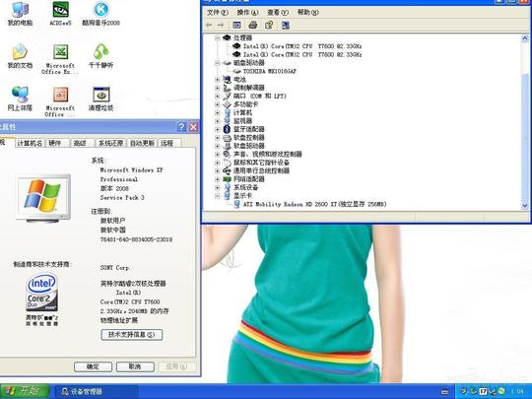Click the scan for hardware changes toolbar icon
Image resolution: width=532 pixels, height=399 pixels.
(286, 25)
